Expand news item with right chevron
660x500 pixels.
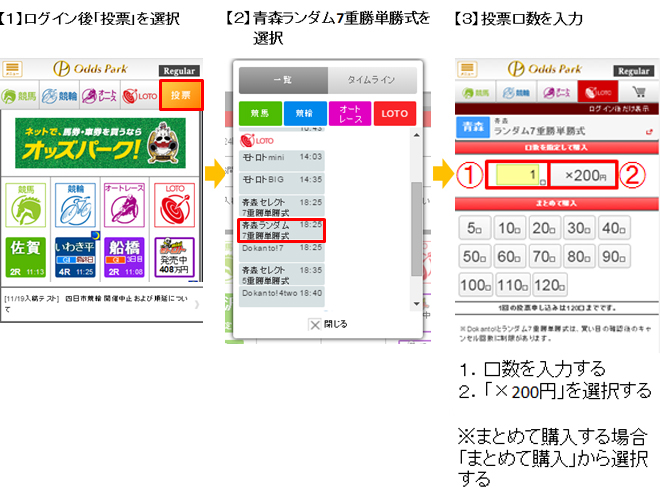pos(197,304)
